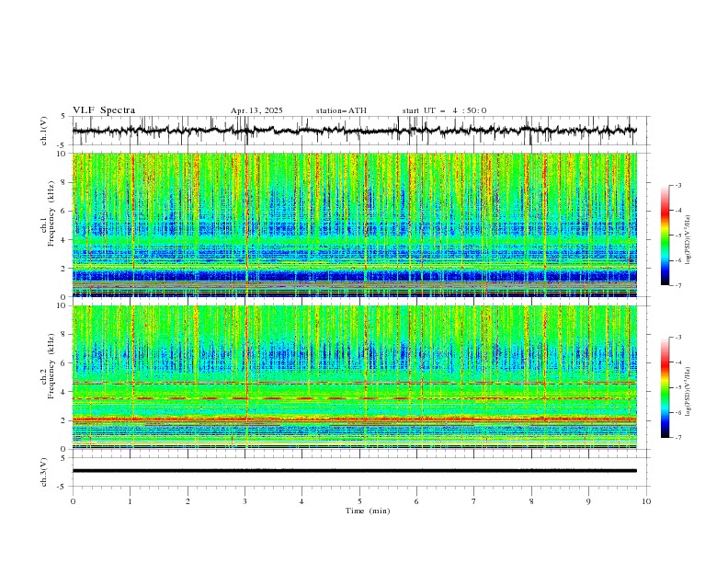Click time axis tick label "0"
728x563 pixels.
(73, 501)
